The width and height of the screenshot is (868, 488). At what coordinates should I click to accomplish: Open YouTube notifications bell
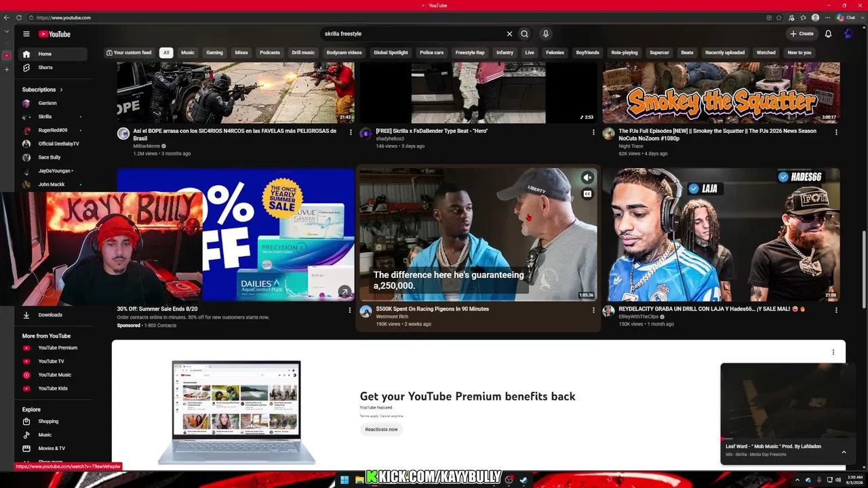828,34
